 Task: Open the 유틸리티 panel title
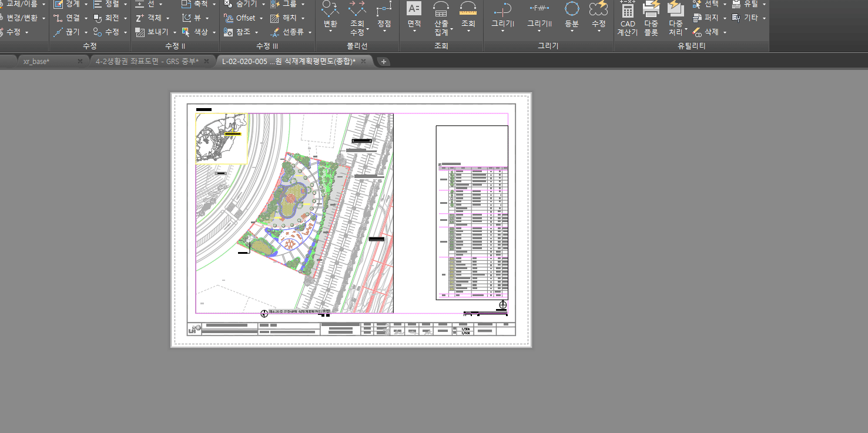coord(691,46)
